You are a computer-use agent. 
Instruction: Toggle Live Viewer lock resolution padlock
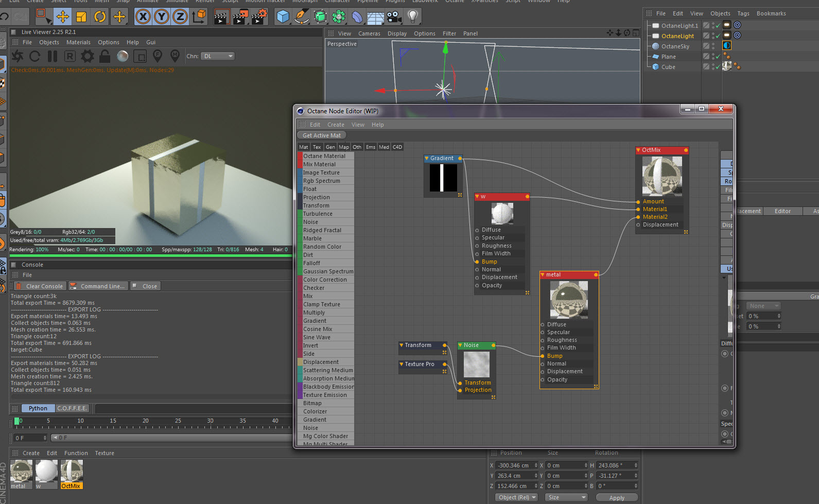104,56
